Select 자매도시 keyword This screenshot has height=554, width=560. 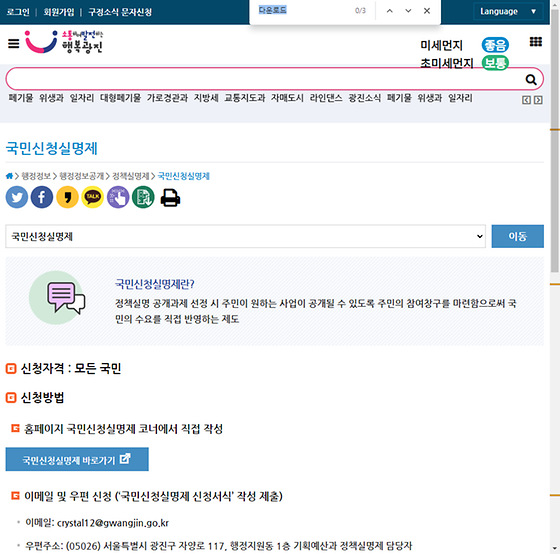287,98
